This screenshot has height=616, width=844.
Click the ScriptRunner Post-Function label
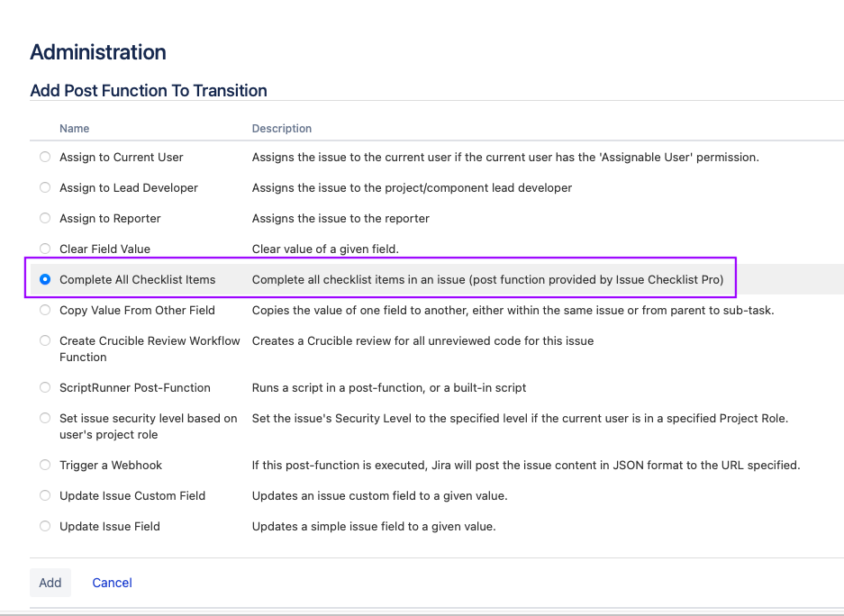135,387
